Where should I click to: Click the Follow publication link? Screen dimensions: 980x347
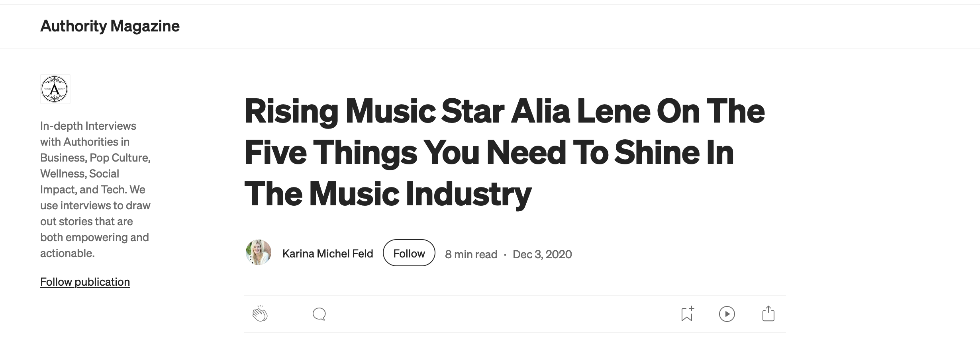[x=85, y=282]
